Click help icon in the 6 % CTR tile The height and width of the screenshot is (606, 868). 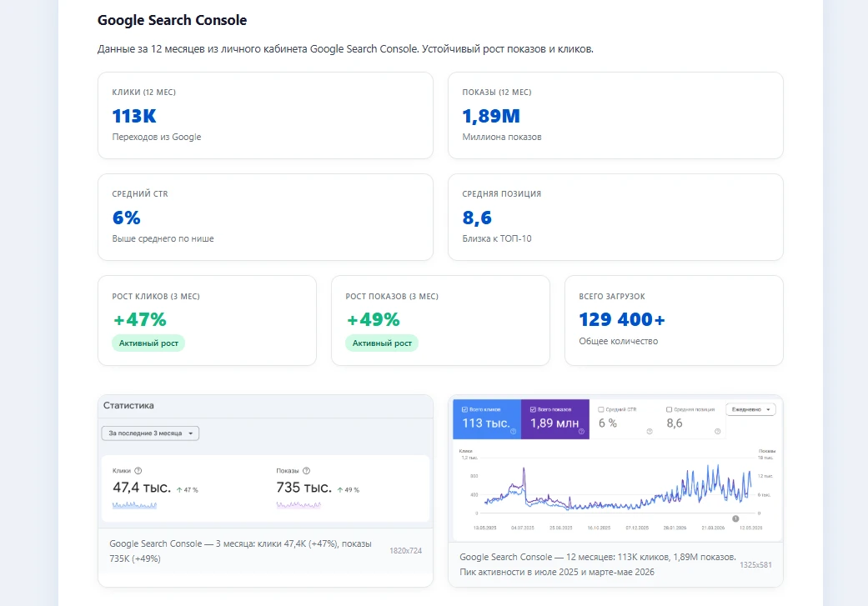(x=650, y=432)
